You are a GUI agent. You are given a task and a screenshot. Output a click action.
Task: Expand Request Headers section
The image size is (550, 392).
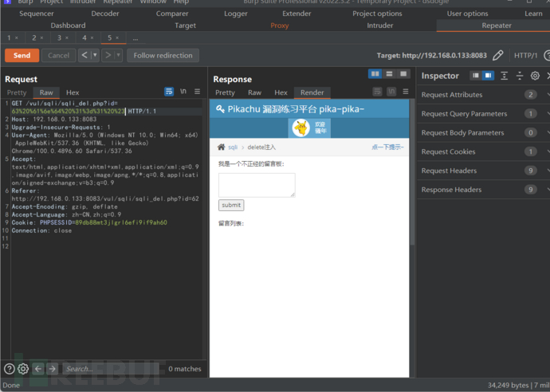pyautogui.click(x=483, y=171)
